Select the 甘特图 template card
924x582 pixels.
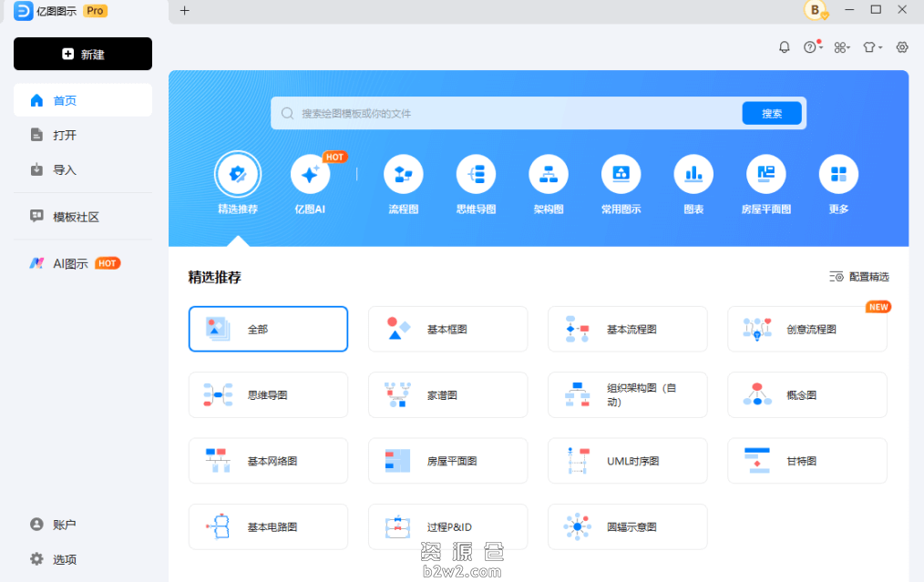pos(806,461)
